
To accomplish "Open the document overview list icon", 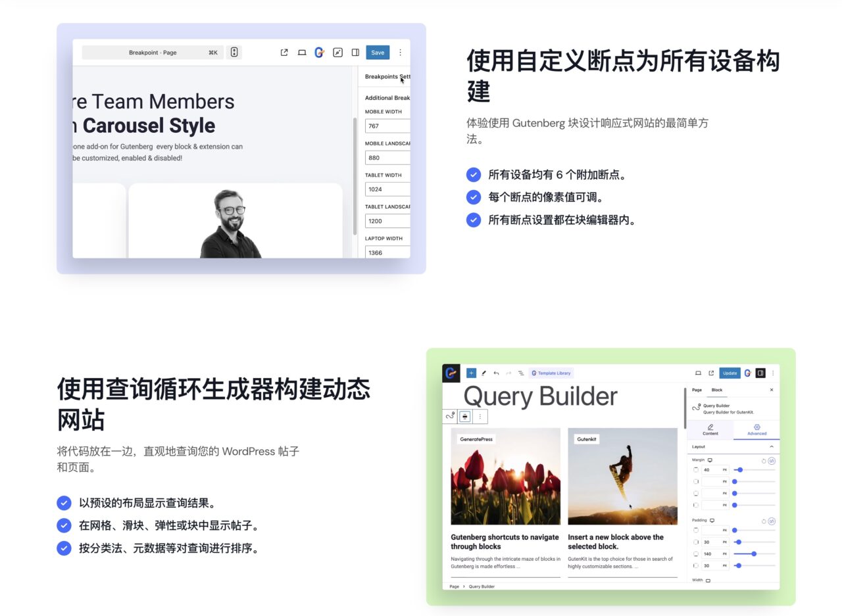I will [x=521, y=373].
